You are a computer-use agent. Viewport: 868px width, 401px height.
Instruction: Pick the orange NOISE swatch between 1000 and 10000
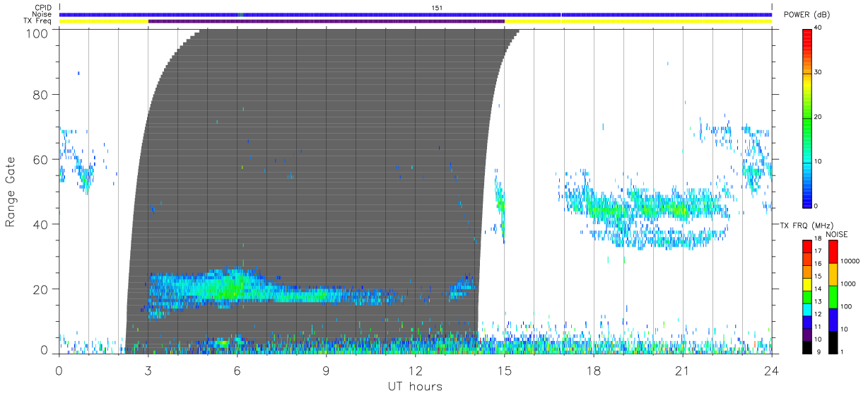833,274
